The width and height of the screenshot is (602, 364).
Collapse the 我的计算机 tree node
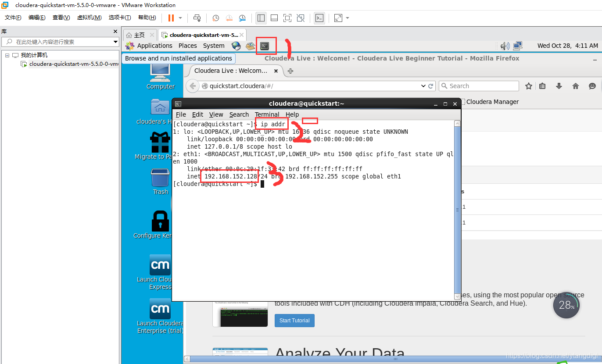pos(7,55)
